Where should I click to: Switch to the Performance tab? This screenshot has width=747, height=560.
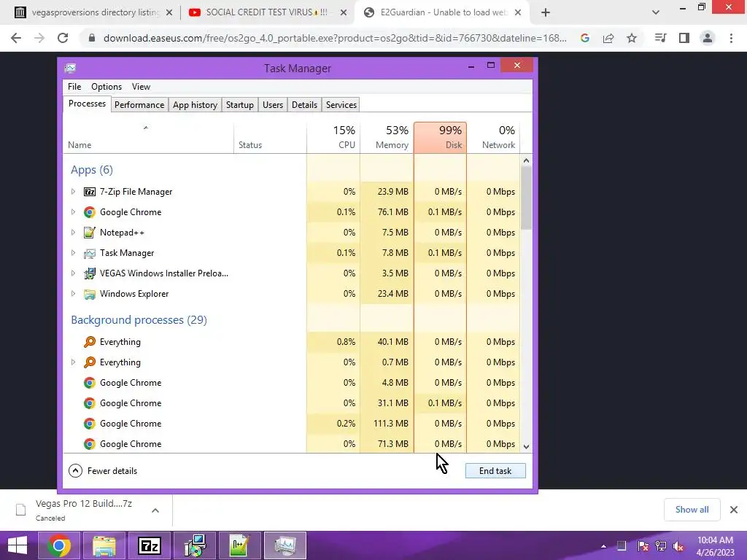[x=139, y=105]
